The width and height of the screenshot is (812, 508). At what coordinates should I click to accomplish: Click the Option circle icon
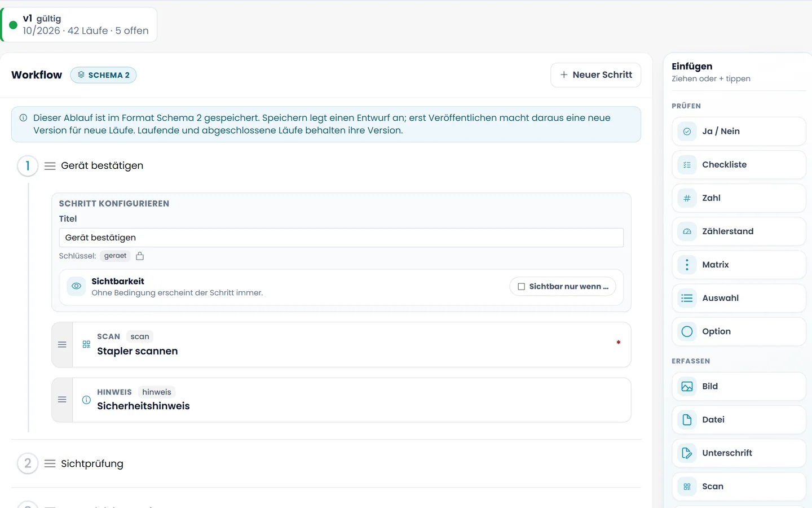tap(687, 331)
